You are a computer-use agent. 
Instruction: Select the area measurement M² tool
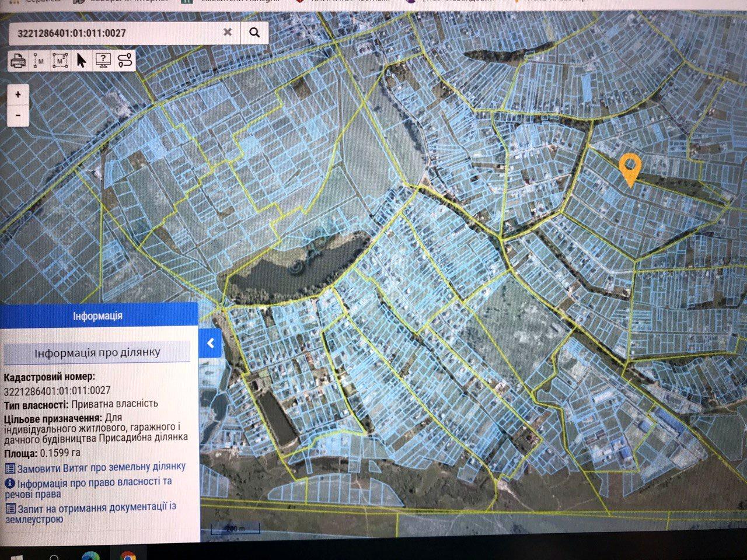coord(60,60)
